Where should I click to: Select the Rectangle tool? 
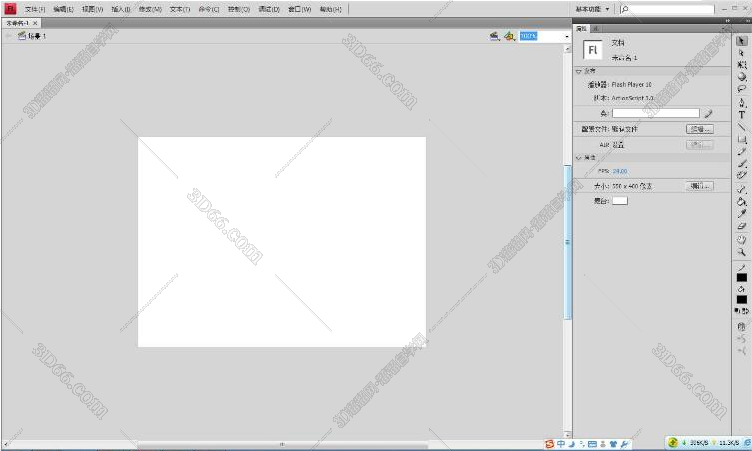click(741, 139)
